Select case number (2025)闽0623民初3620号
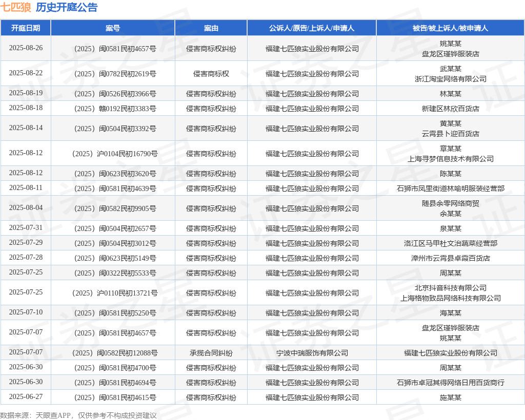The height and width of the screenshot is (420, 525). [115, 174]
